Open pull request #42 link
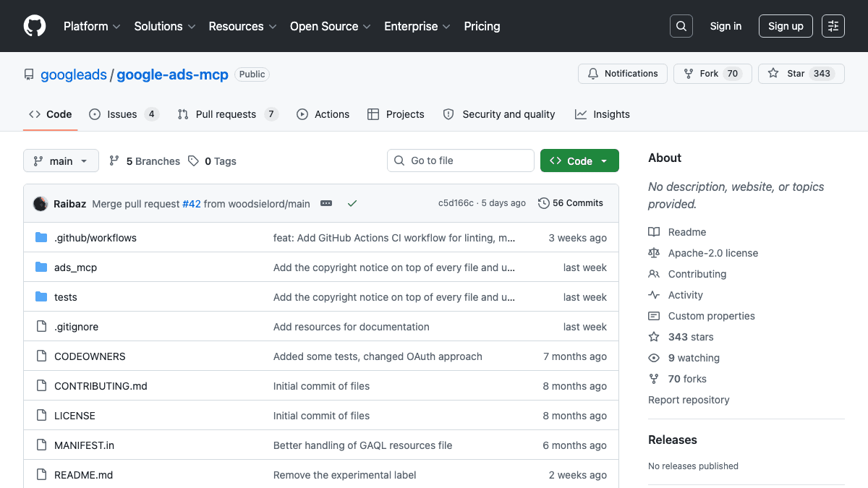 coord(191,203)
